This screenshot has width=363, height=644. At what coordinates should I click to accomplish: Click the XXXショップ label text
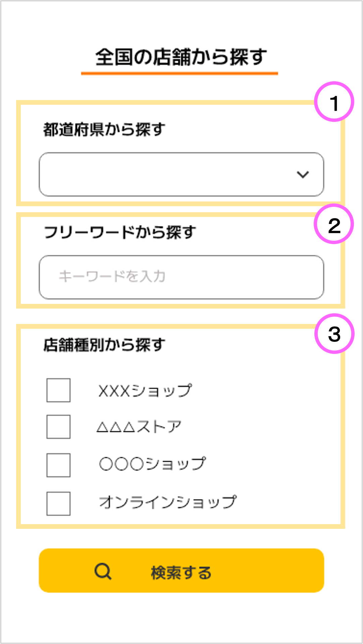[145, 390]
